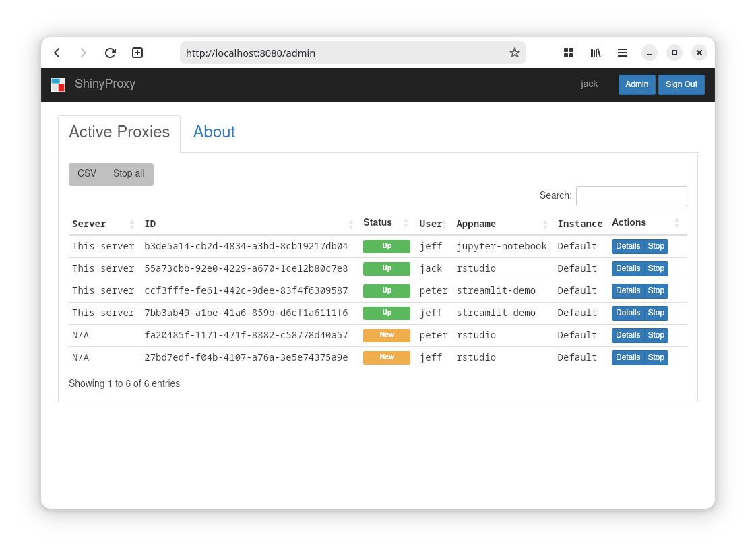
Task: Click the ID starting with fa20485f
Action: coord(246,335)
